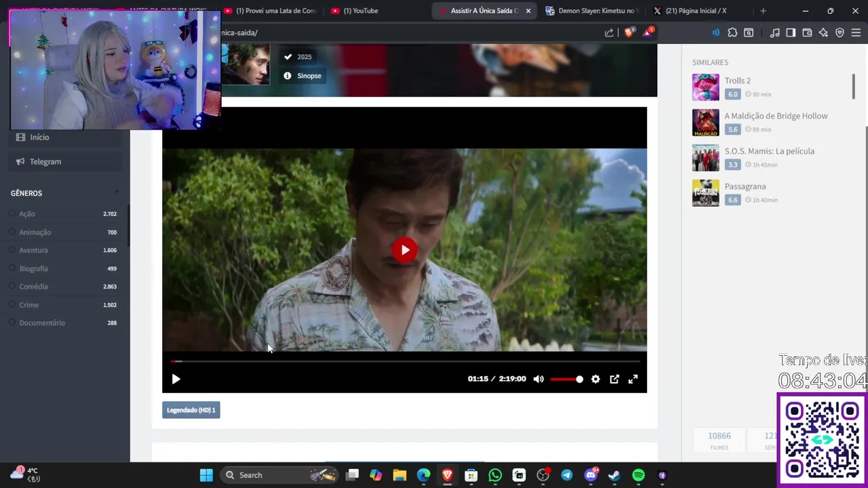The image size is (868, 488).
Task: Open the Brave Rewards triangle icon
Action: tap(648, 33)
